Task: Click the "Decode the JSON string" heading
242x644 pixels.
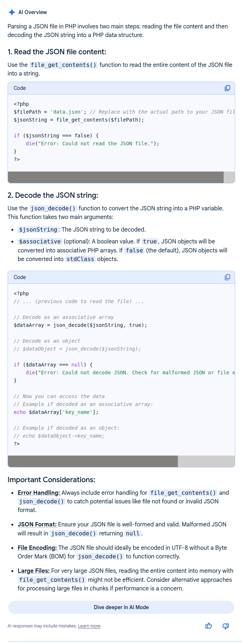Action: point(53,195)
